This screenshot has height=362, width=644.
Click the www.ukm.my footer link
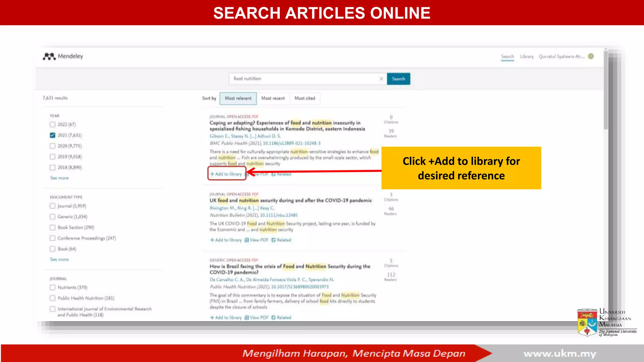pyautogui.click(x=560, y=354)
